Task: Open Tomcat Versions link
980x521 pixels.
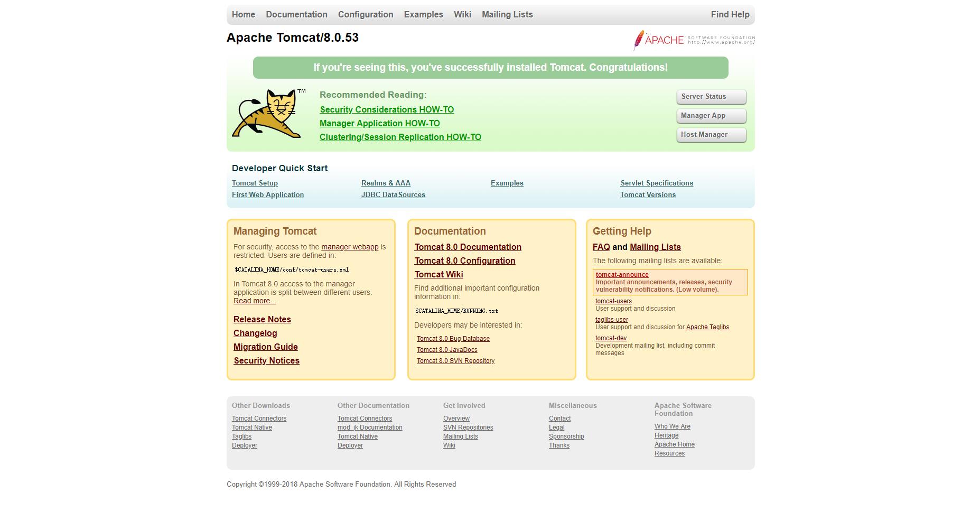Action: (x=648, y=195)
